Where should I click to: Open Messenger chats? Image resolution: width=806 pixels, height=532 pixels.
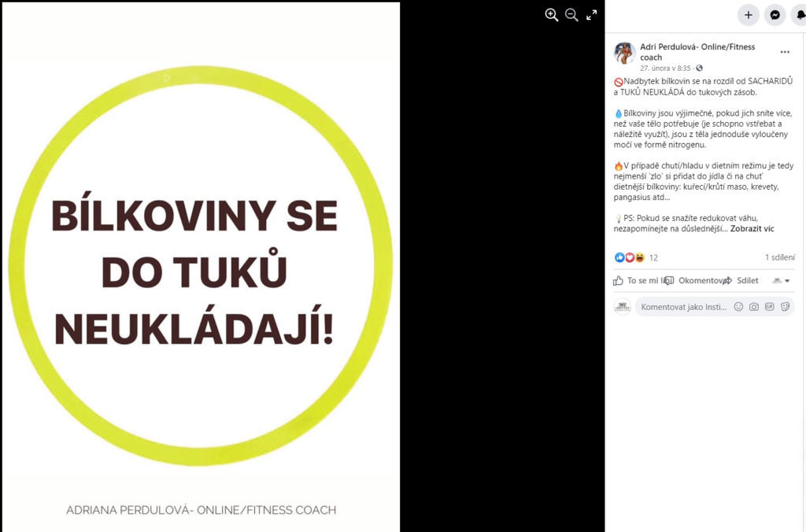pos(775,15)
